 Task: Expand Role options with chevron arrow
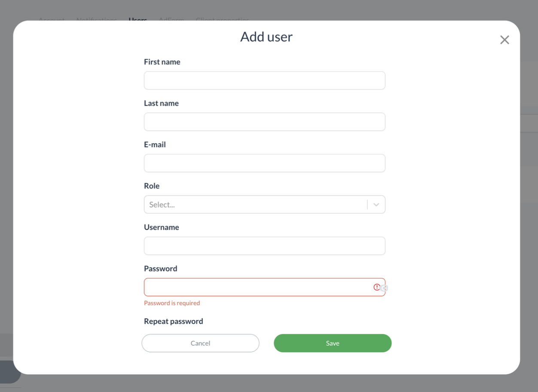pos(376,205)
